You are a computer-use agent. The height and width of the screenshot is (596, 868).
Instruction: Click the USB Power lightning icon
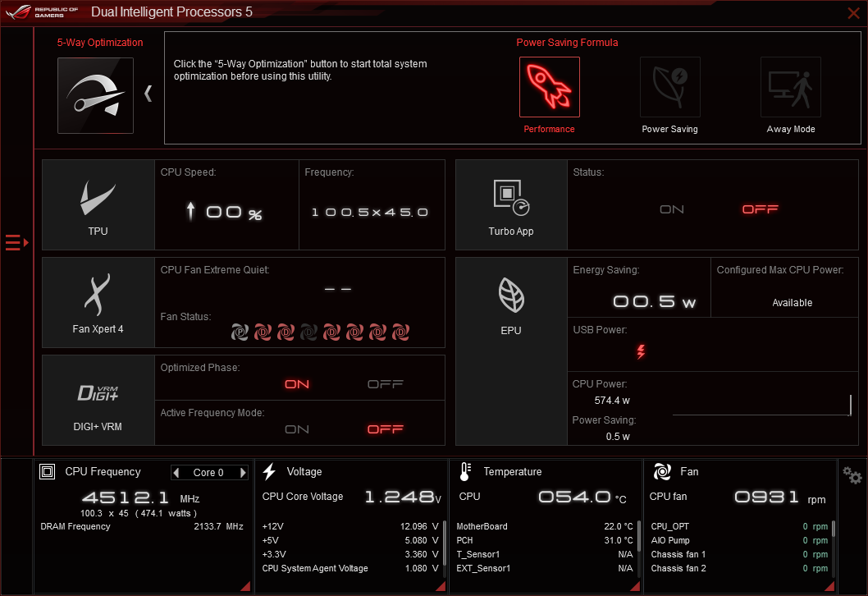[x=641, y=351]
